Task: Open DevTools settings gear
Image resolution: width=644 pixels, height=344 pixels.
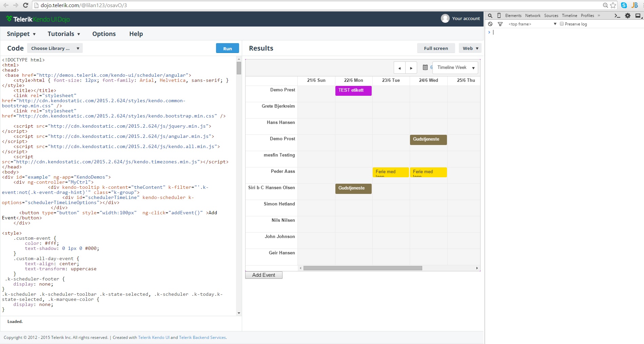Action: pos(628,16)
